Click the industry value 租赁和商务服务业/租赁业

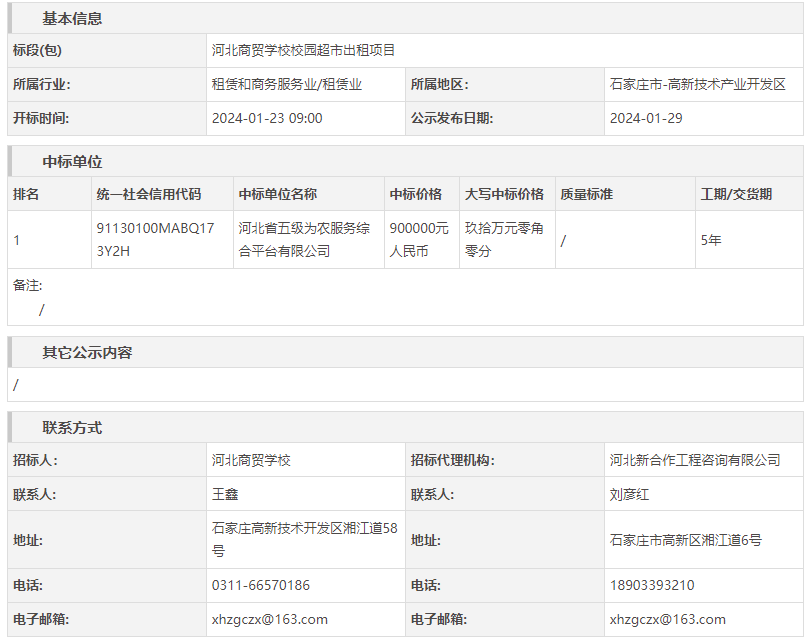click(x=287, y=84)
